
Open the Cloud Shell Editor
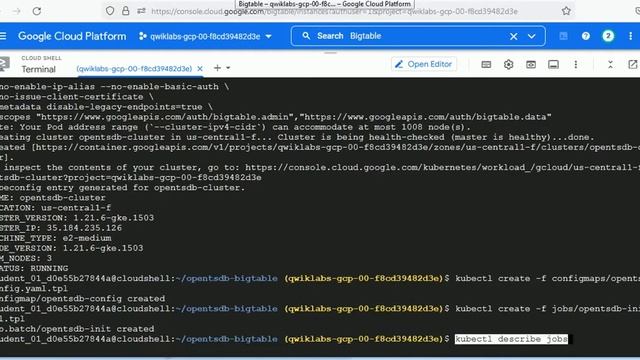click(424, 64)
